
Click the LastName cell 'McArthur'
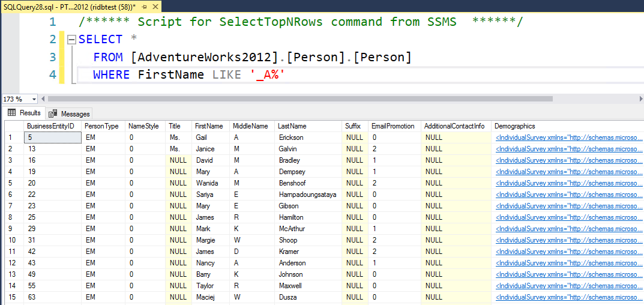click(308, 229)
